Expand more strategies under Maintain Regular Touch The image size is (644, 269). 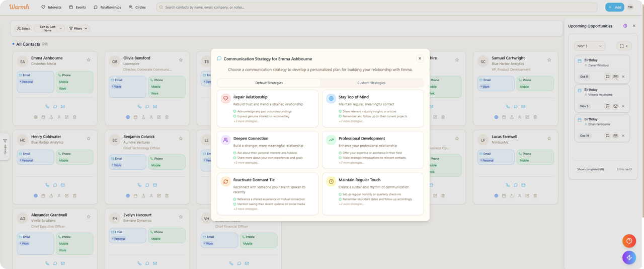tap(351, 204)
